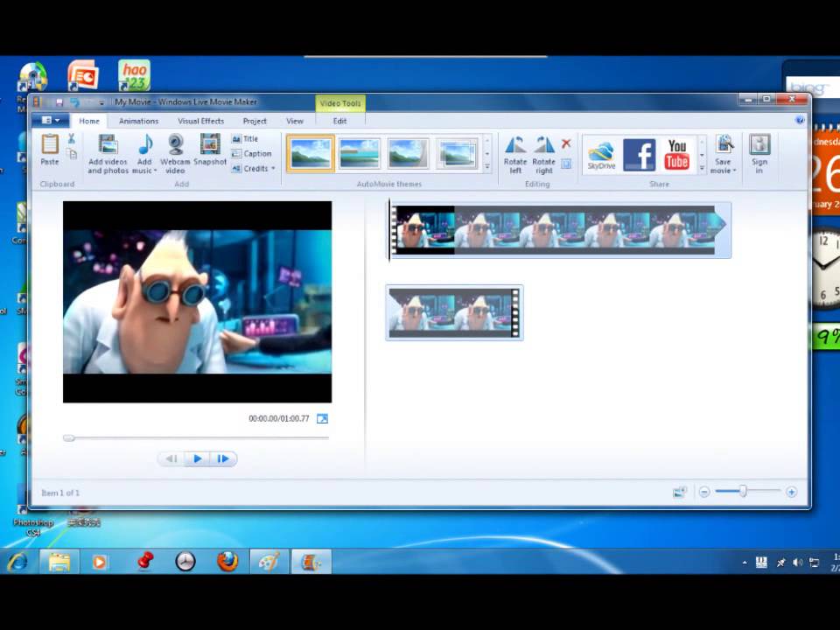The height and width of the screenshot is (630, 840).
Task: Start Webcam video recording
Action: point(175,154)
